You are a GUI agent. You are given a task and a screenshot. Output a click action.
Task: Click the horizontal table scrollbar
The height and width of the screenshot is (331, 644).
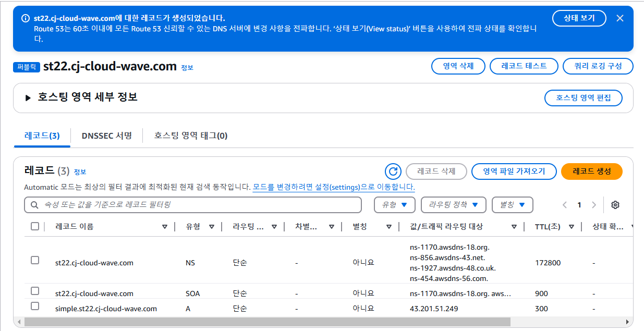[x=267, y=322]
